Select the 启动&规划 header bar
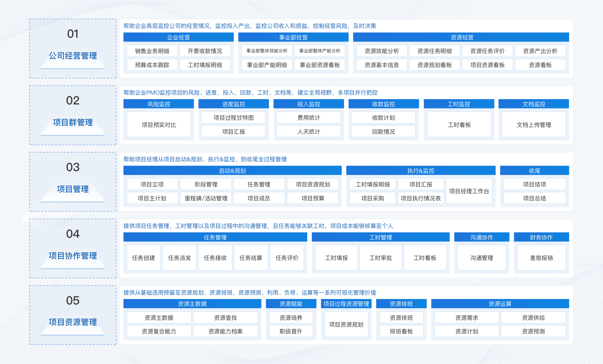 point(232,171)
